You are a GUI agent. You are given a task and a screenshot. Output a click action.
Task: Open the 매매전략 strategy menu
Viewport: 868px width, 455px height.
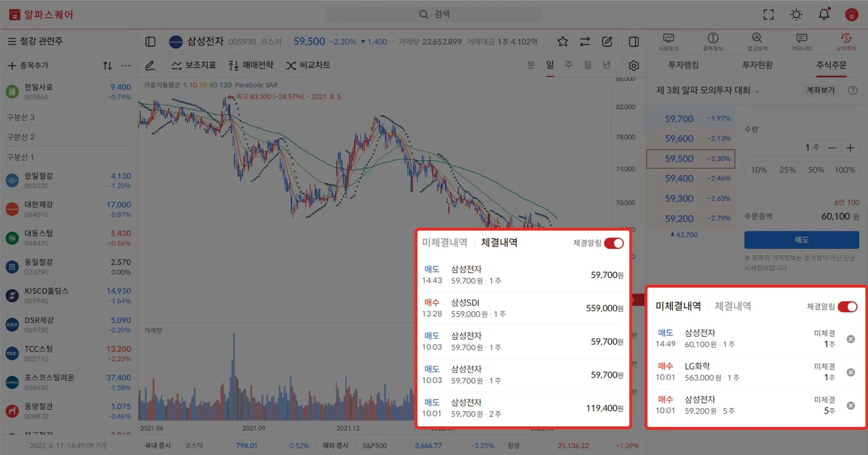point(251,65)
